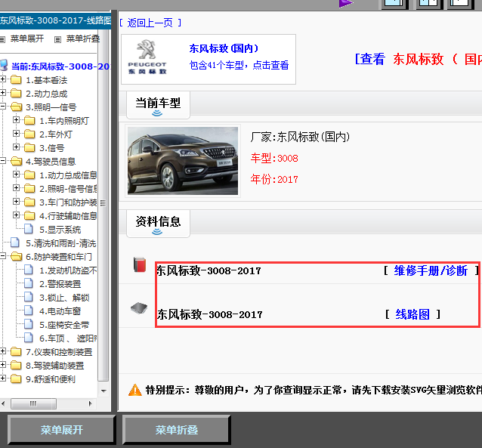Collapse the 4.驾驶员信息 tree node
This screenshot has height=448, width=482.
3,160
